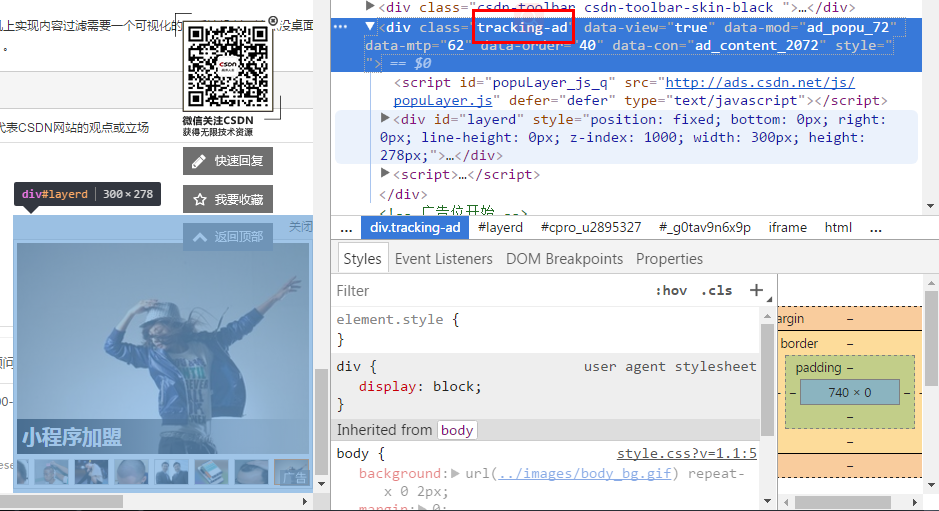Click the webpage horizontal scrollbar thumb
This screenshot has width=939, height=511.
(61, 501)
